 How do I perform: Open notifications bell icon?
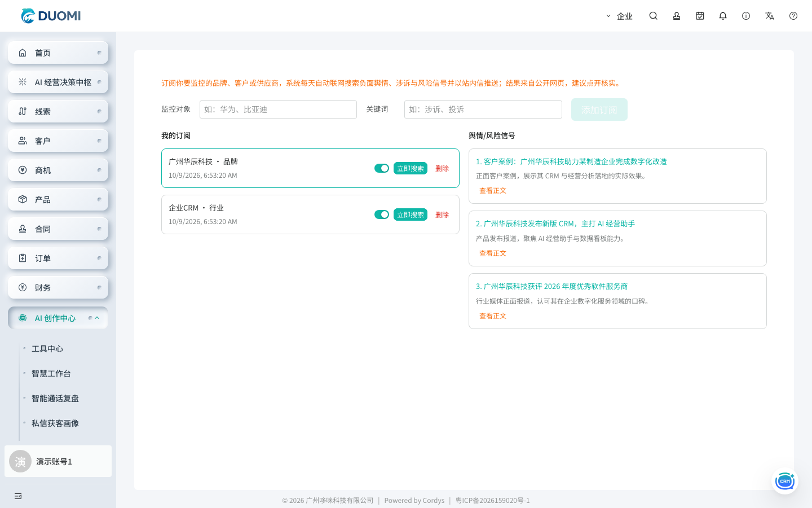coord(723,16)
